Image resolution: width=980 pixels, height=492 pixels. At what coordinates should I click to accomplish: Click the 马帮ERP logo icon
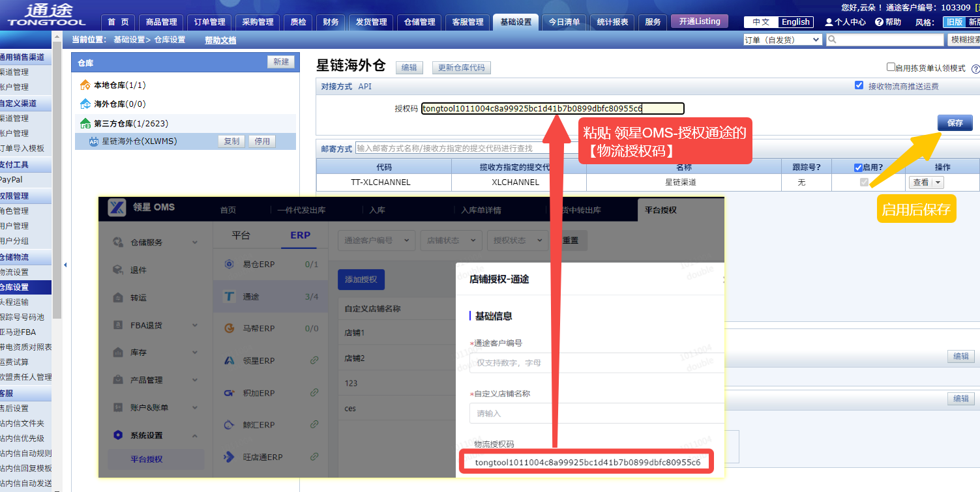229,328
